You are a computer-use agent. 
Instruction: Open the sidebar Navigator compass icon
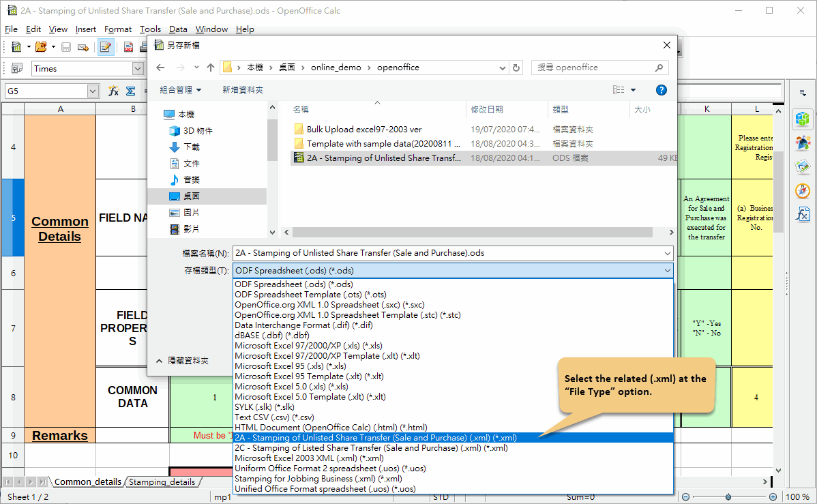click(803, 191)
